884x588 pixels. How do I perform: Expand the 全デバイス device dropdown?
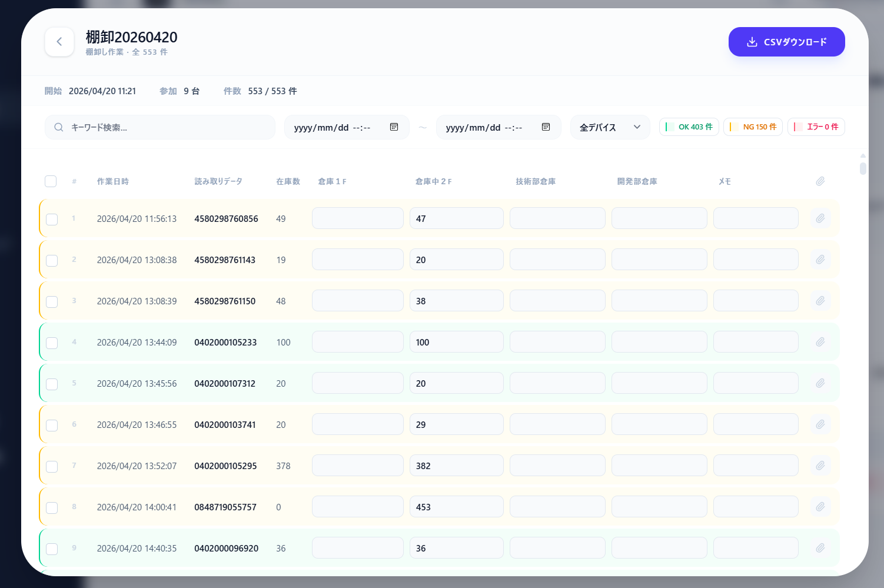click(x=610, y=127)
